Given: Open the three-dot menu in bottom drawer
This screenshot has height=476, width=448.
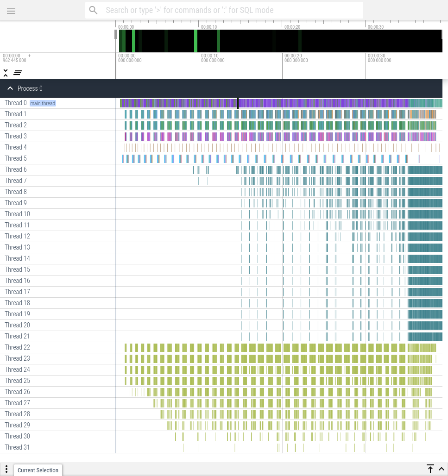Looking at the screenshot, I should [x=6, y=470].
